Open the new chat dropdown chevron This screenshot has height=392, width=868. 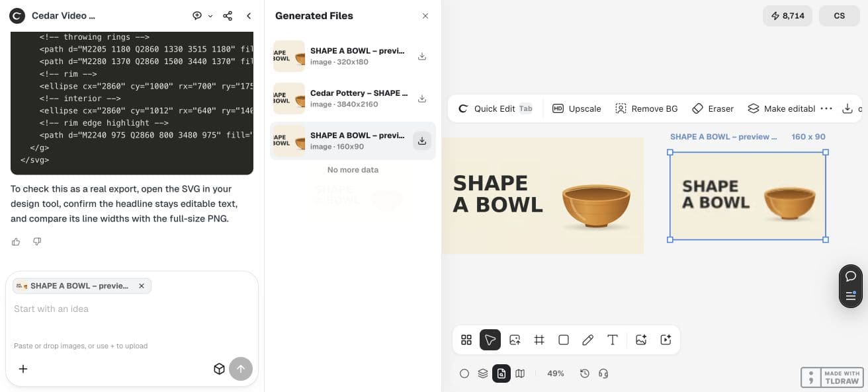click(210, 16)
